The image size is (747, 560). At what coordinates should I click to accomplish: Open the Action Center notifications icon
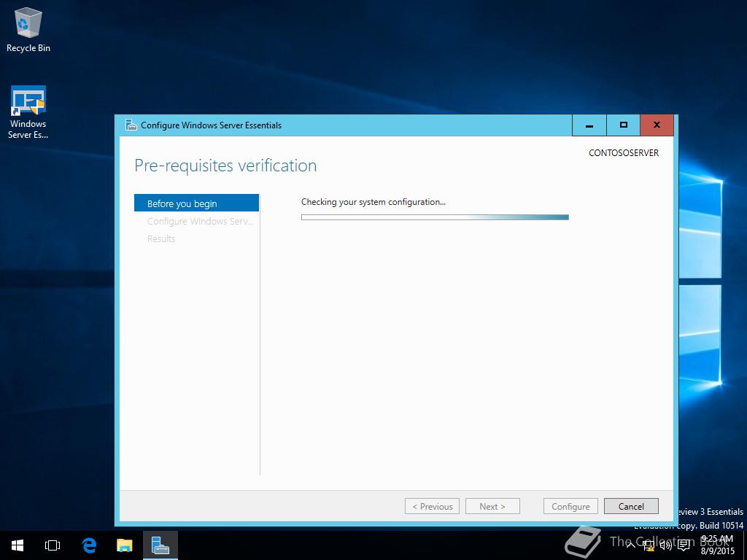(684, 545)
